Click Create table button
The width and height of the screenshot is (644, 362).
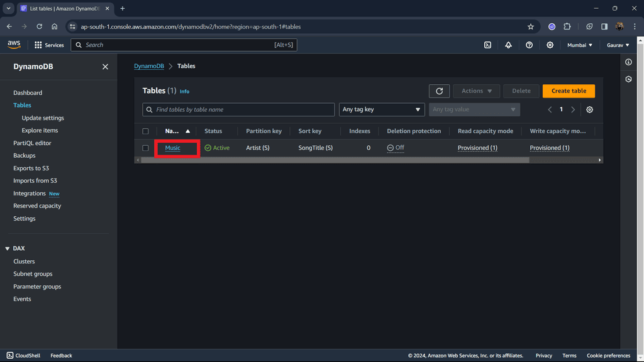click(569, 91)
